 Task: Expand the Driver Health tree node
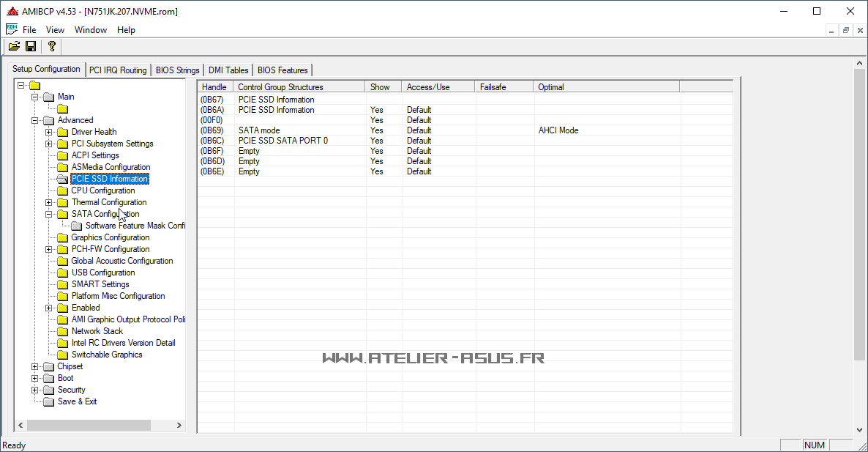49,132
